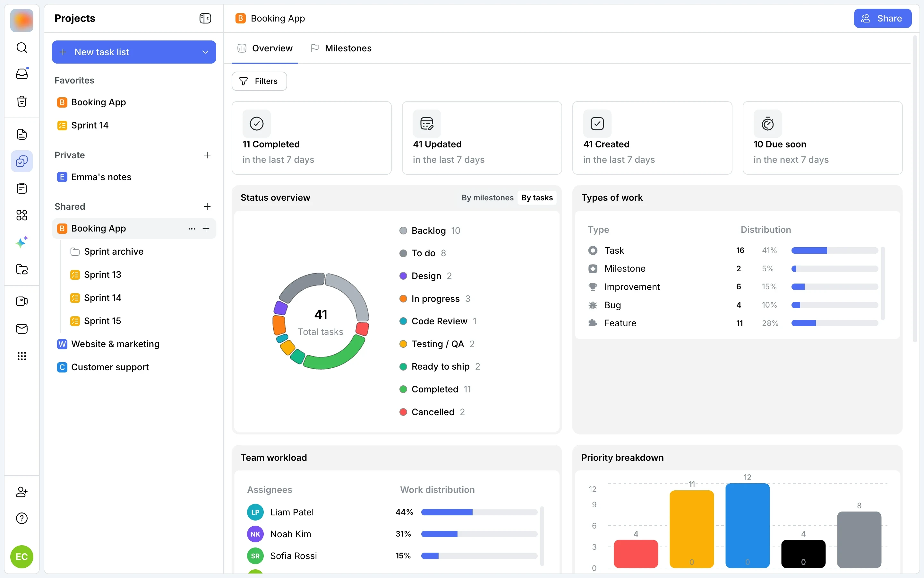924x578 pixels.
Task: Open Website & marketing project
Action: coord(134,344)
